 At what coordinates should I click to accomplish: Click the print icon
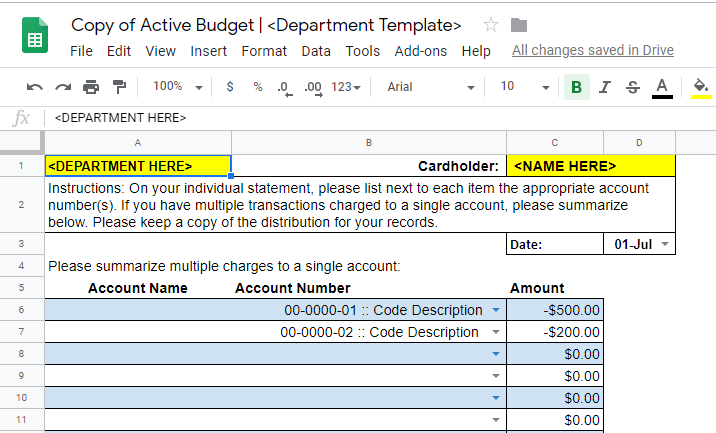[x=92, y=87]
